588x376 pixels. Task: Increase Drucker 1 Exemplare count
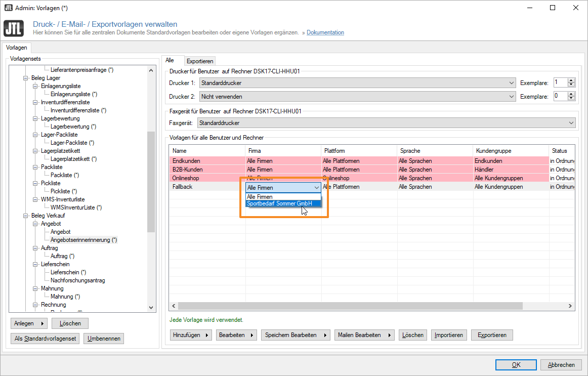pos(571,80)
